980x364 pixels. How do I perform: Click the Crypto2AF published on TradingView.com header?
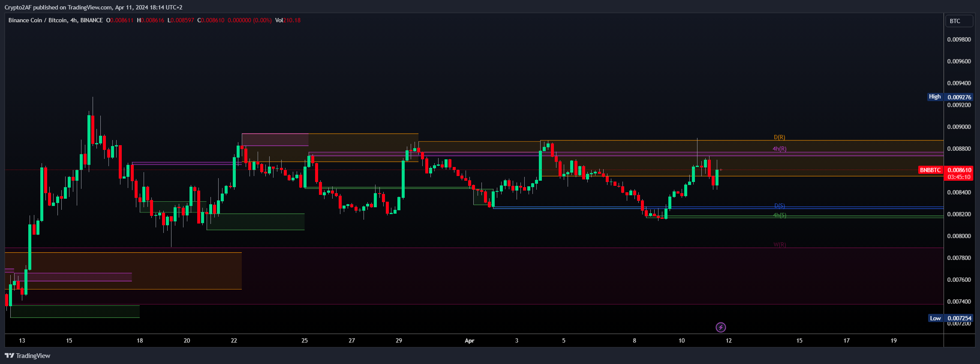[93, 7]
